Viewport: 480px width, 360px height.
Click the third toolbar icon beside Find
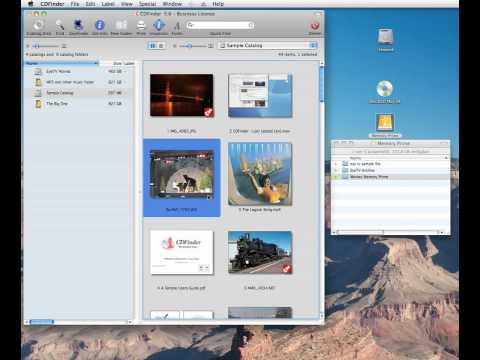point(78,25)
